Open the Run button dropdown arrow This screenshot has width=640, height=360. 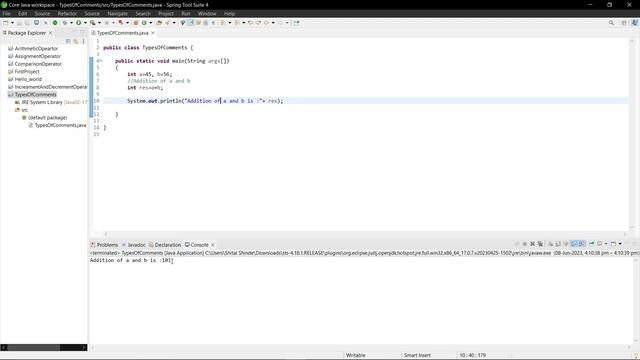(x=85, y=23)
